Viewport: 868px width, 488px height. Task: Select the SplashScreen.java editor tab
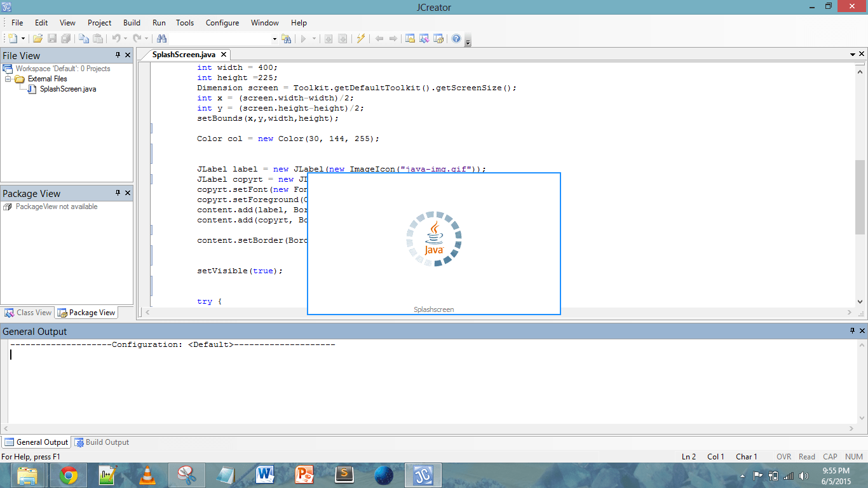[184, 55]
